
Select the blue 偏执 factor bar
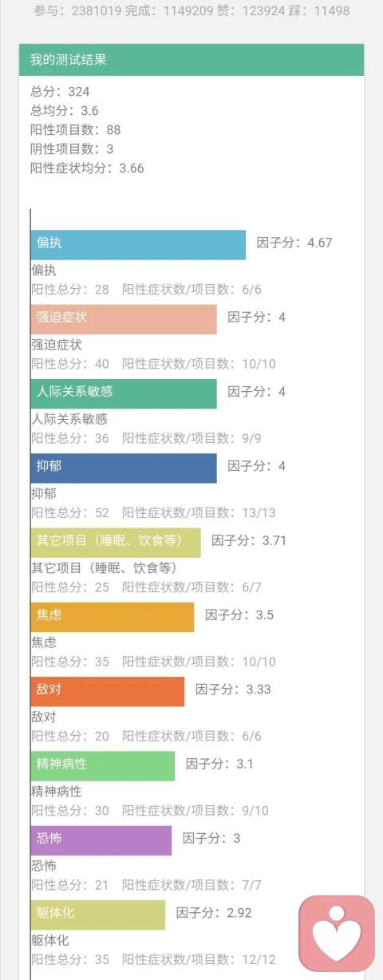[x=138, y=245]
